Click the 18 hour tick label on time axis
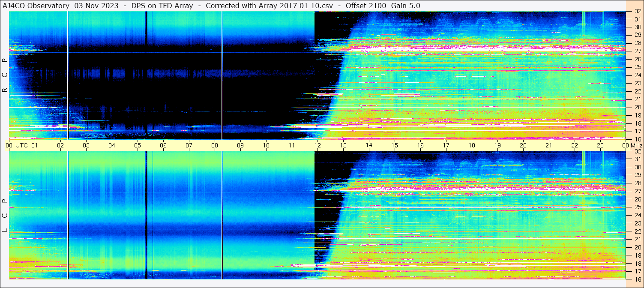Image resolution: width=644 pixels, height=288 pixels. pos(472,145)
